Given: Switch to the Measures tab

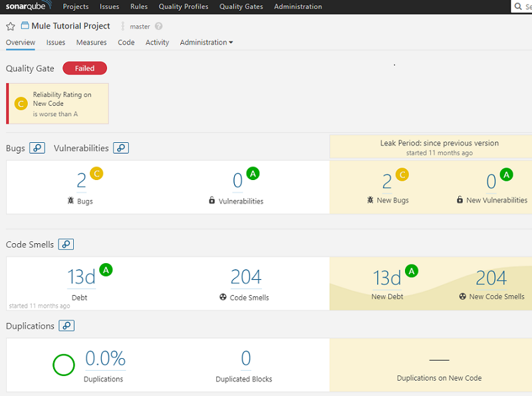Looking at the screenshot, I should (x=91, y=43).
